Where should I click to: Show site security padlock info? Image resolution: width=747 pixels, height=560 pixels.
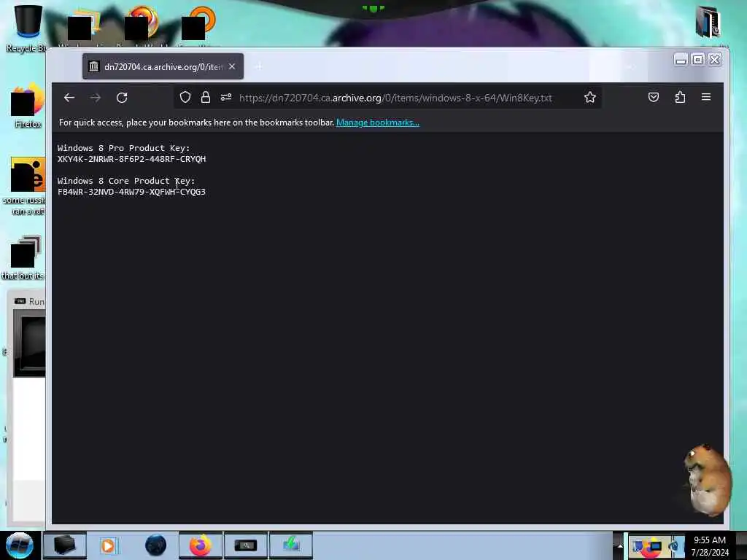pyautogui.click(x=205, y=98)
